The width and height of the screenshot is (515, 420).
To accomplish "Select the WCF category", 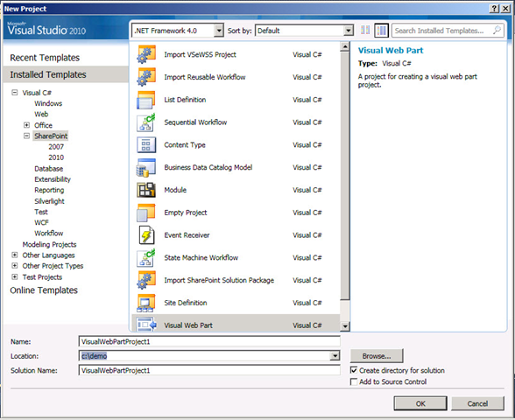I will 41,222.
